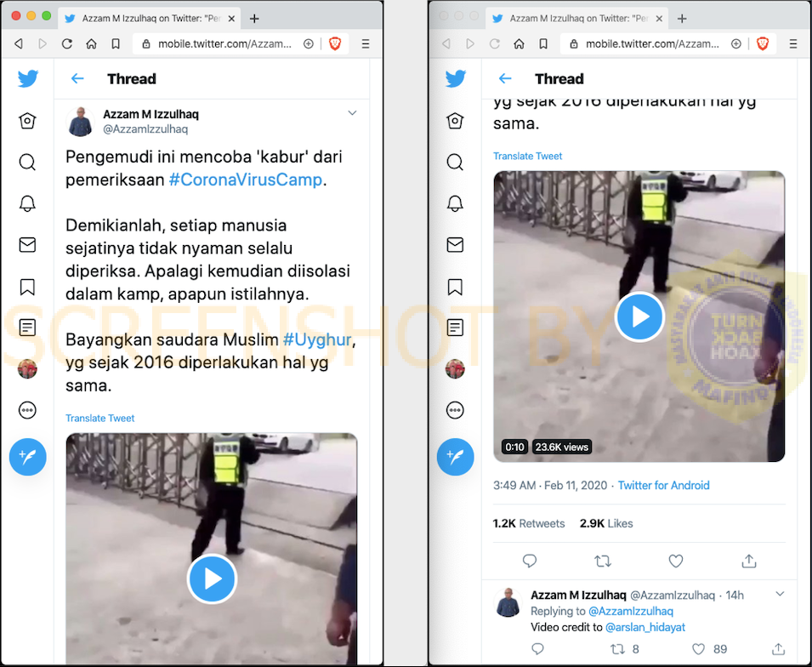Select Azzam M Izzulhaq browser tab in left window
This screenshot has width=812, height=667.
[x=150, y=19]
